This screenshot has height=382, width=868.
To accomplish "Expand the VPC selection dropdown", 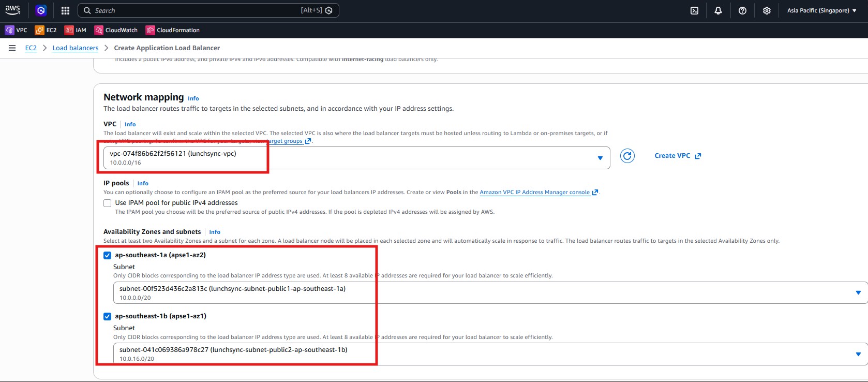I will tap(600, 158).
